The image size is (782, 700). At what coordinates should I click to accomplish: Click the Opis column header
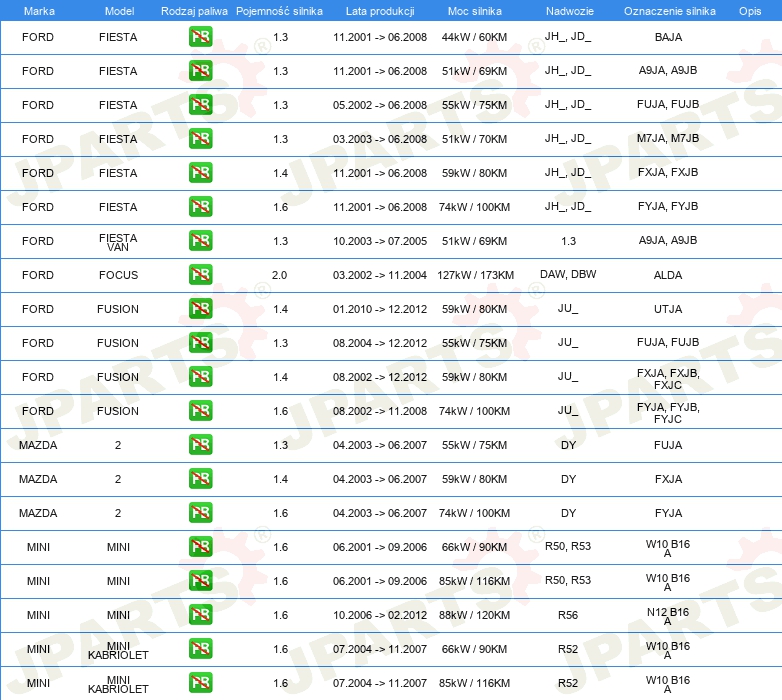point(750,11)
